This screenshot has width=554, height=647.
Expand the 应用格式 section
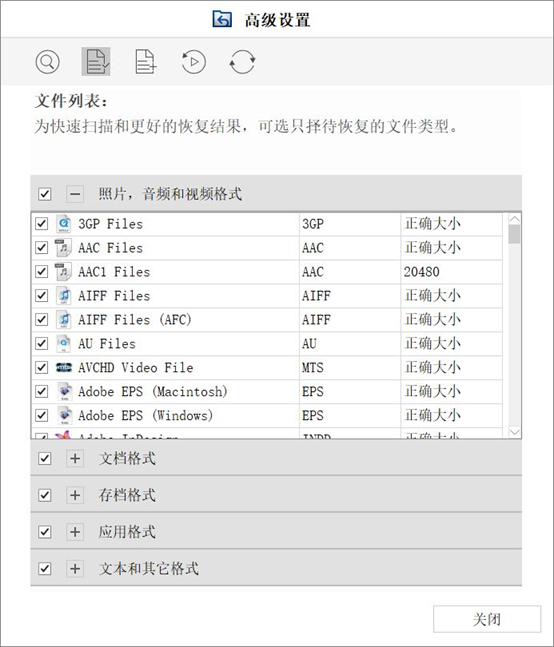pyautogui.click(x=75, y=531)
